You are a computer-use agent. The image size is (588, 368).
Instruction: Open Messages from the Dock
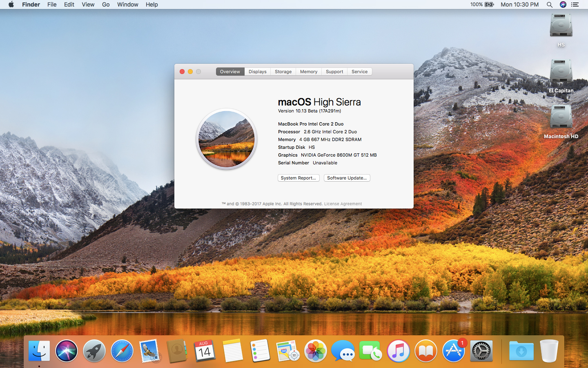click(x=343, y=351)
